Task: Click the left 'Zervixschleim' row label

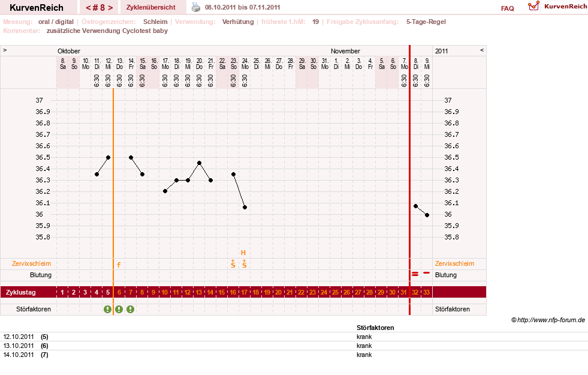Action: [x=31, y=263]
